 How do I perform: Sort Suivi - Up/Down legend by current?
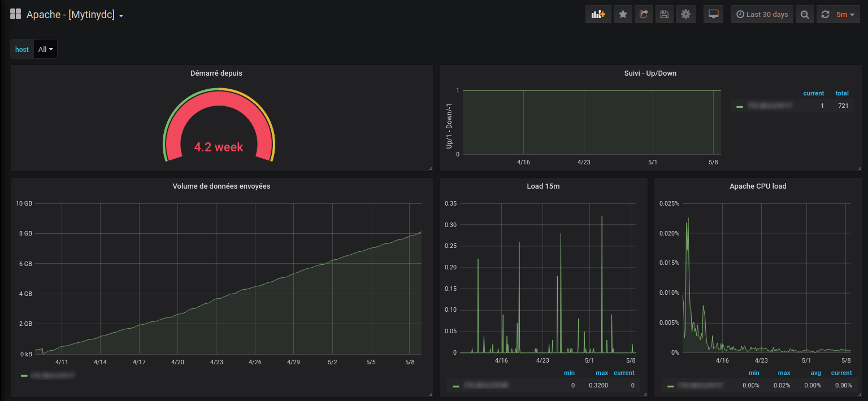point(813,93)
